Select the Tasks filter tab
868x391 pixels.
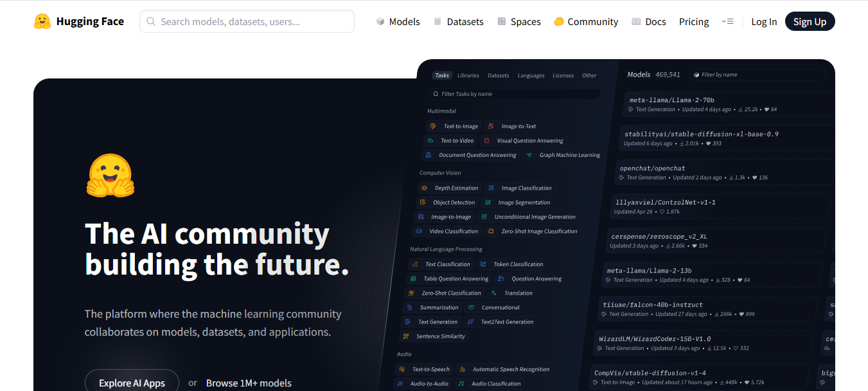[442, 75]
